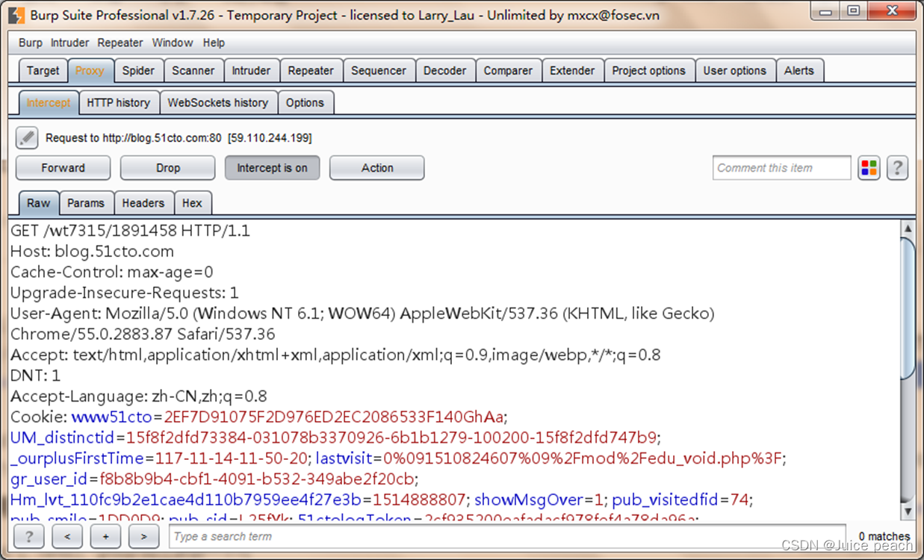Open the proxy Options sub-tab
Screen dimensions: 924x560
[305, 103]
